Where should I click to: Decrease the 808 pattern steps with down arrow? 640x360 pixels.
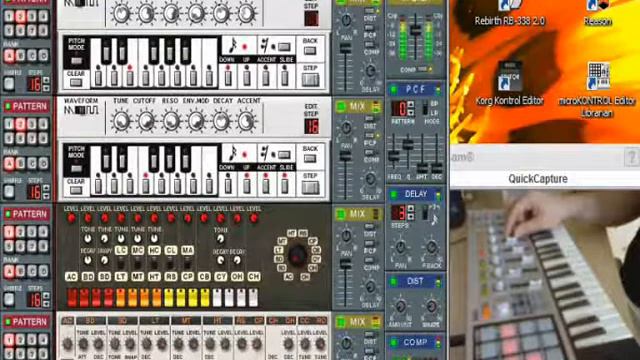click(x=46, y=304)
